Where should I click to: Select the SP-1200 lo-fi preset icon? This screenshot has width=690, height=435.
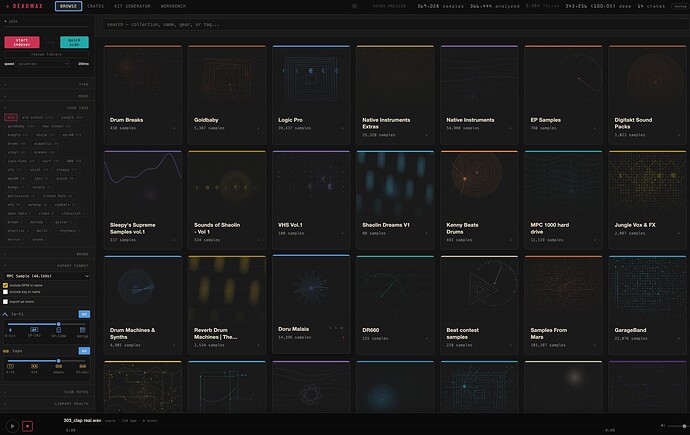59,329
